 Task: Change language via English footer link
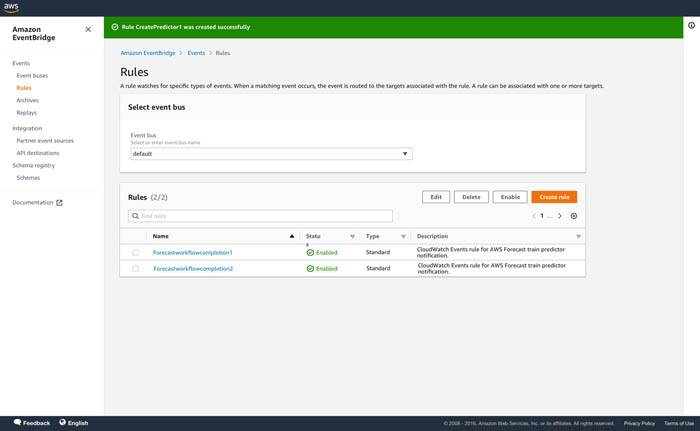pos(78,423)
